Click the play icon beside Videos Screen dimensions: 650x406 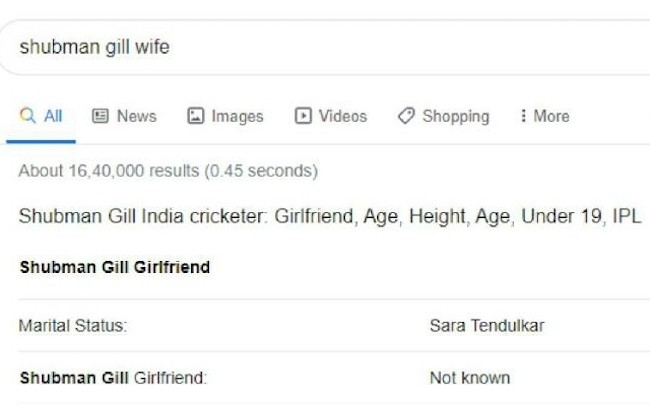(303, 116)
